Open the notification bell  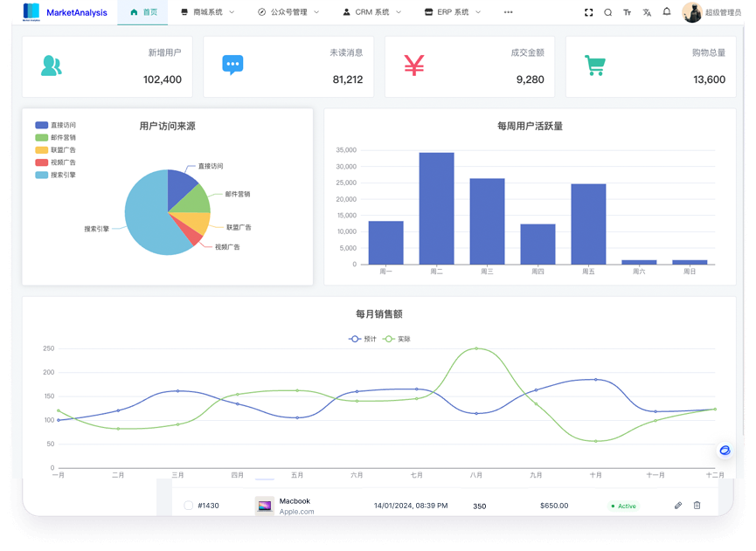(x=667, y=12)
